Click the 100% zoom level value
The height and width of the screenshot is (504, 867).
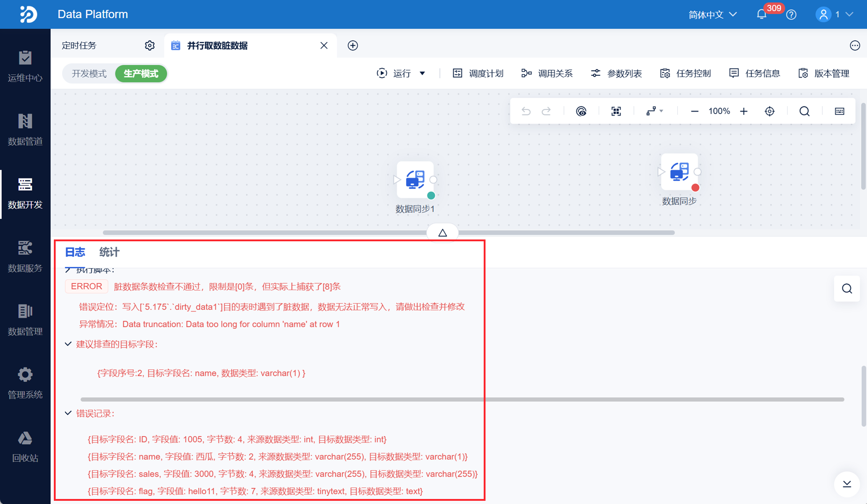pyautogui.click(x=719, y=111)
